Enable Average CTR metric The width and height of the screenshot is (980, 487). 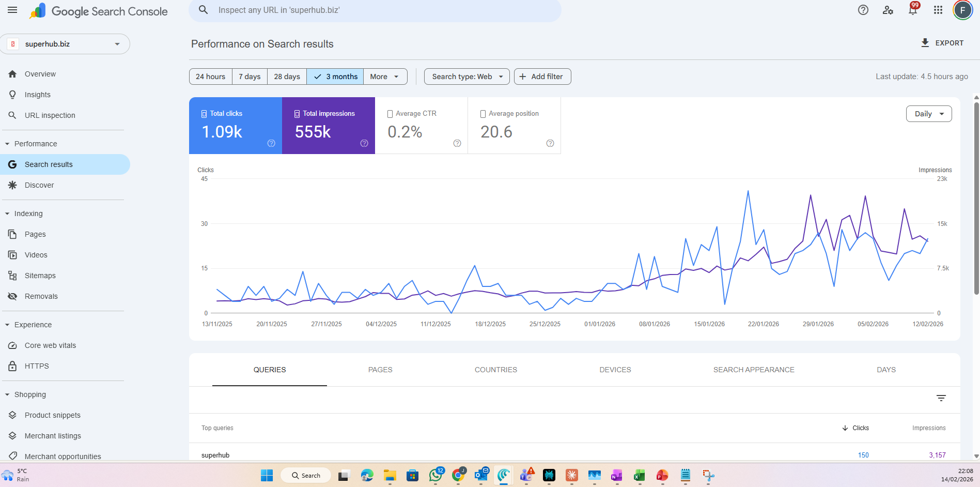pos(422,126)
